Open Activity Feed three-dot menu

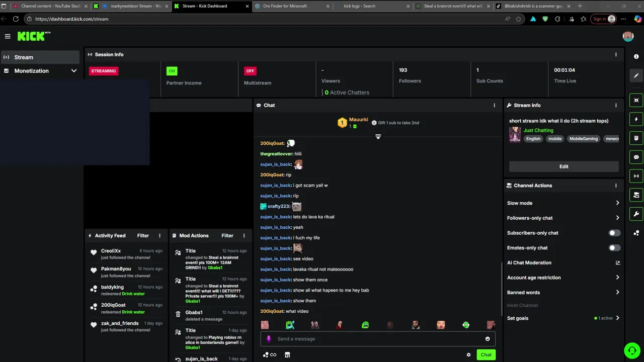(x=160, y=235)
